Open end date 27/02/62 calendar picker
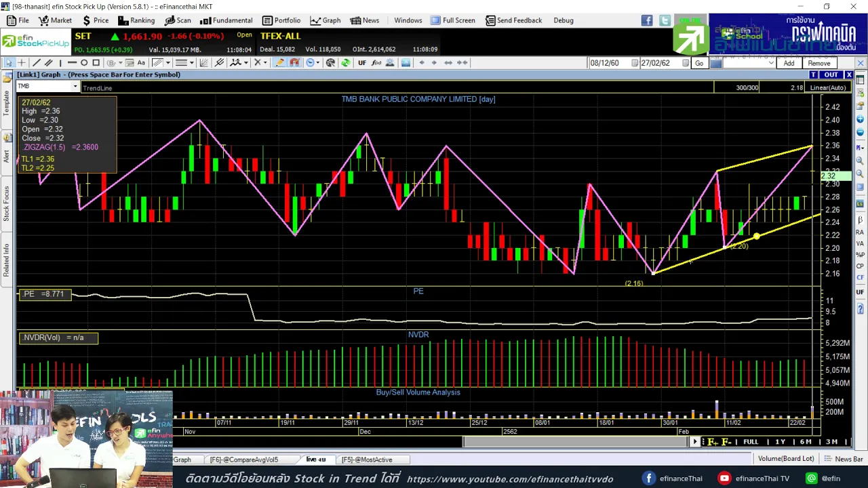 [x=686, y=63]
